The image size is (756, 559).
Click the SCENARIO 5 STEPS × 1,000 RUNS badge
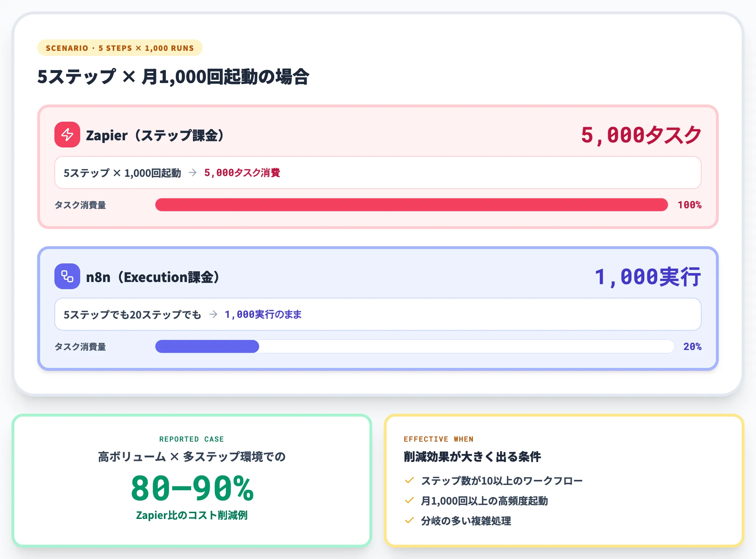[x=120, y=48]
